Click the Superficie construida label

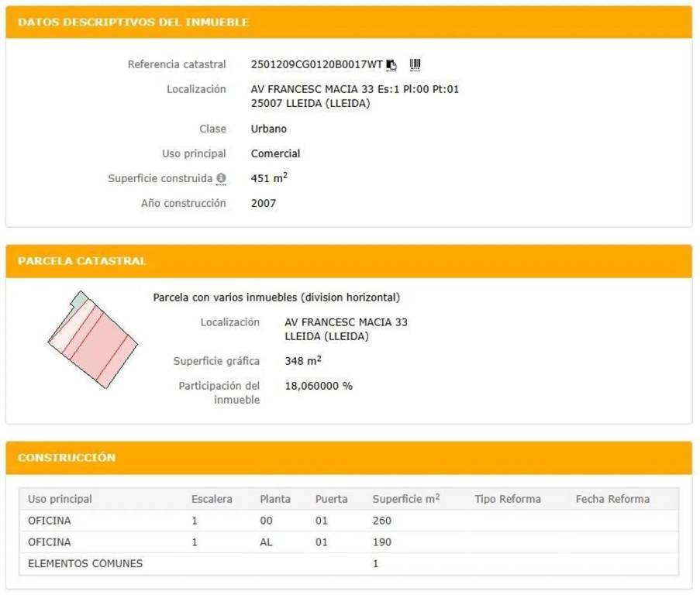pyautogui.click(x=160, y=179)
